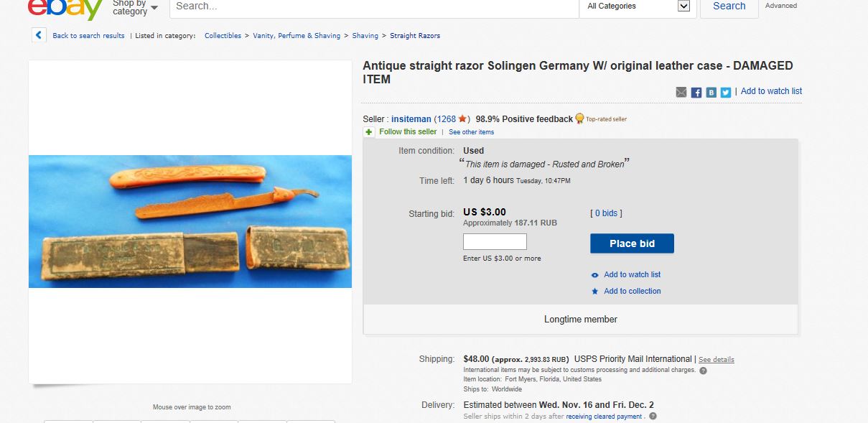This screenshot has width=868, height=423.
Task: Click the star collection icon
Action: click(x=594, y=292)
